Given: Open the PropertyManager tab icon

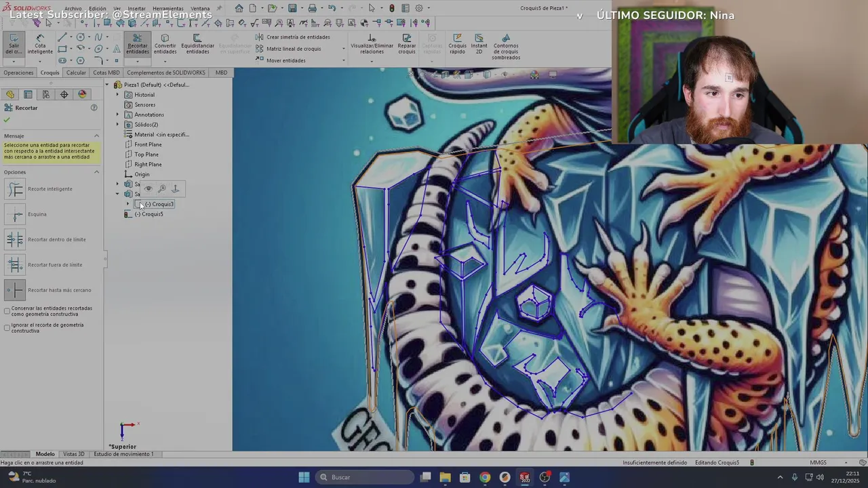Looking at the screenshot, I should (28, 94).
